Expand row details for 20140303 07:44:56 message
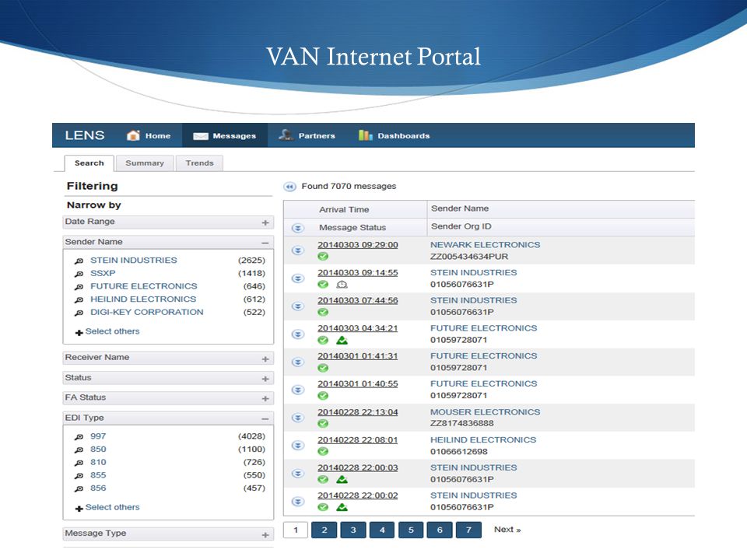 click(298, 306)
